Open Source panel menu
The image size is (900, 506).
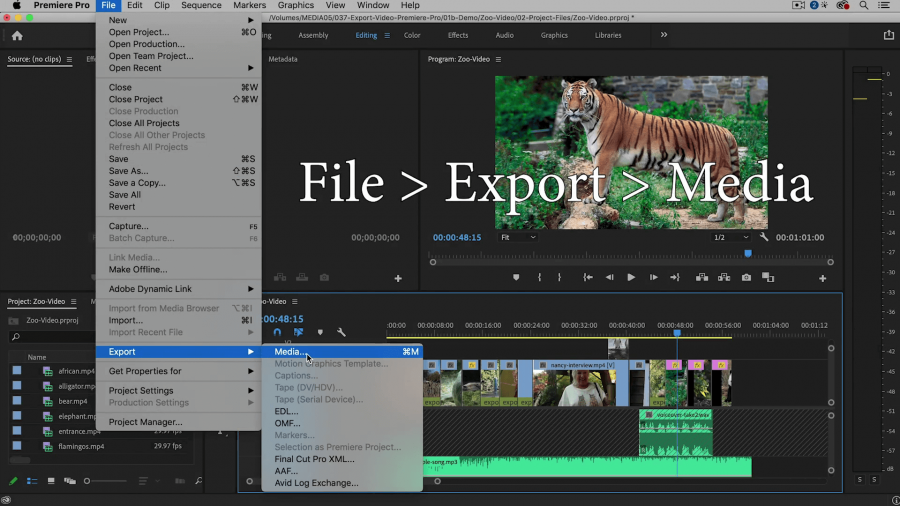[x=69, y=59]
